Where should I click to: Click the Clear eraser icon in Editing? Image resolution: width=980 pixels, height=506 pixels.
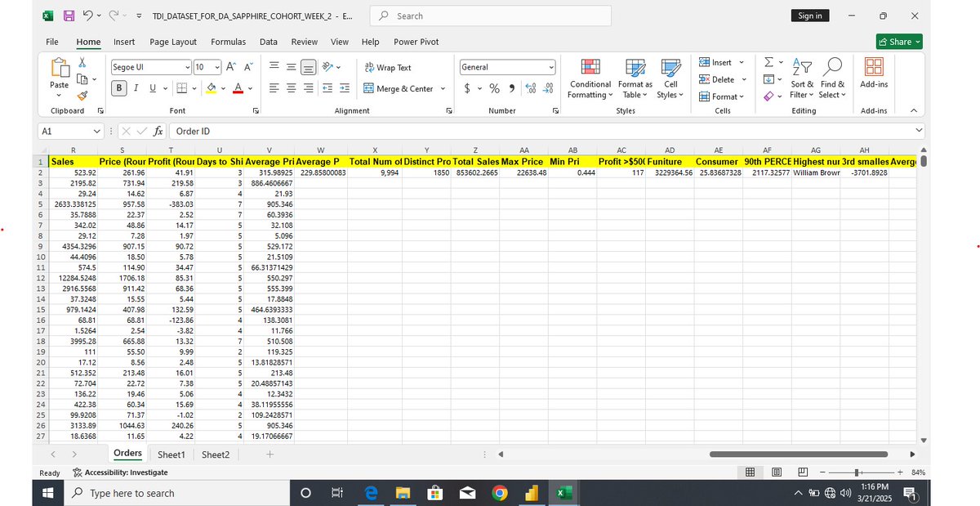tap(770, 96)
